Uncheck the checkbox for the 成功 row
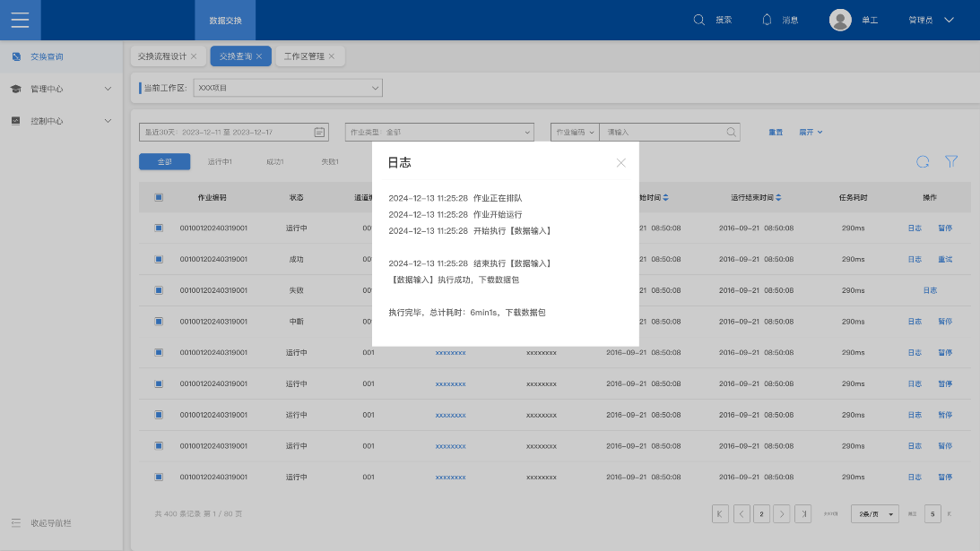Image resolution: width=980 pixels, height=551 pixels. click(159, 259)
